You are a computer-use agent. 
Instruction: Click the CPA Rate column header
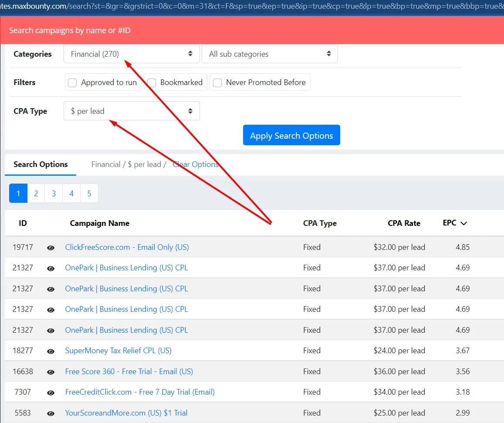pyautogui.click(x=404, y=223)
